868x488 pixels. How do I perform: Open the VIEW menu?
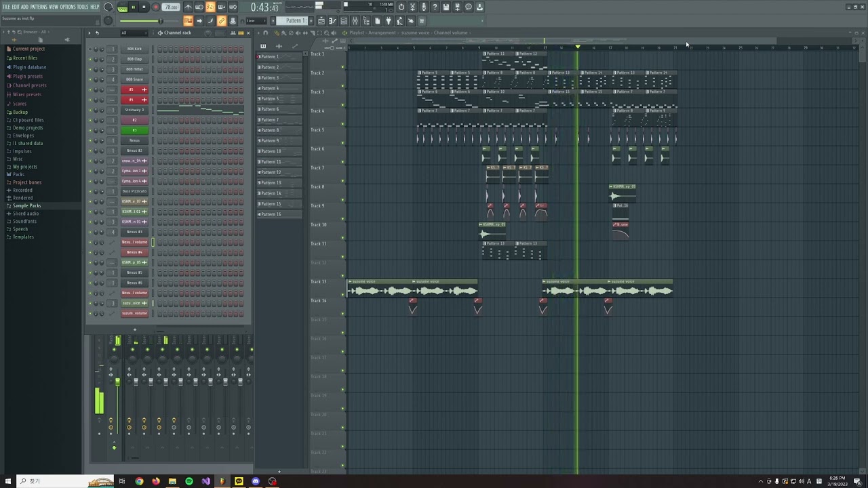[x=54, y=7]
